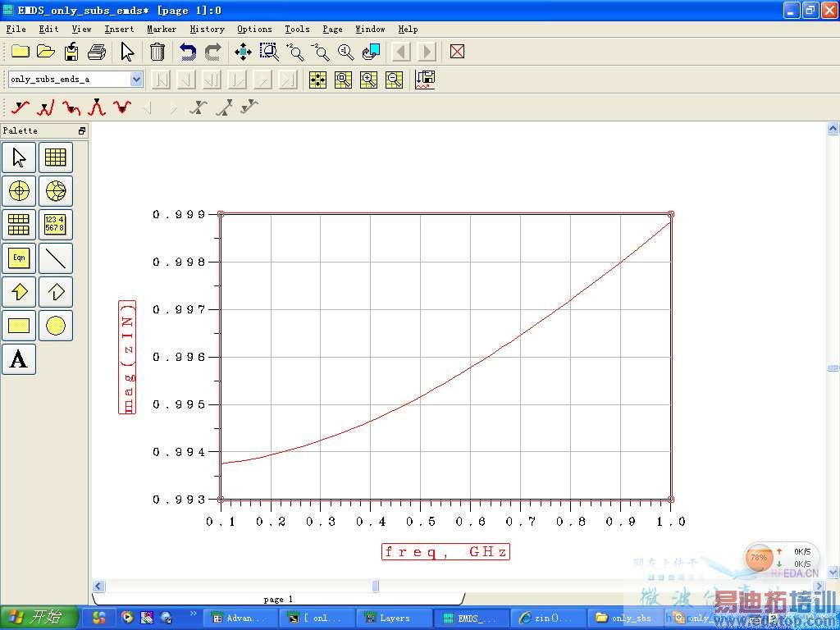Insert a minimum marker

tap(122, 107)
